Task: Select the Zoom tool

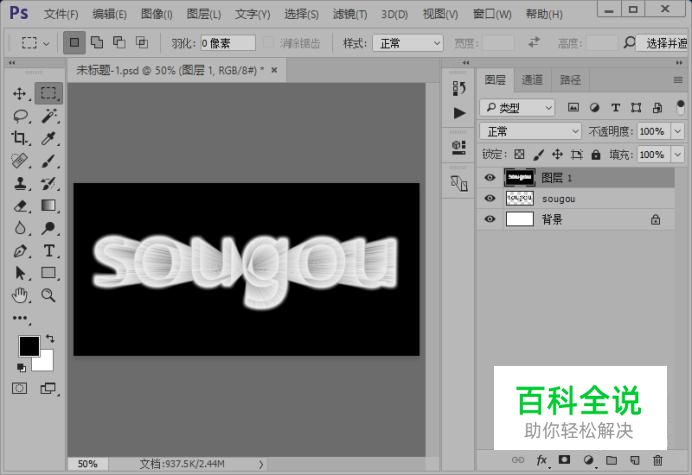Action: 49,295
